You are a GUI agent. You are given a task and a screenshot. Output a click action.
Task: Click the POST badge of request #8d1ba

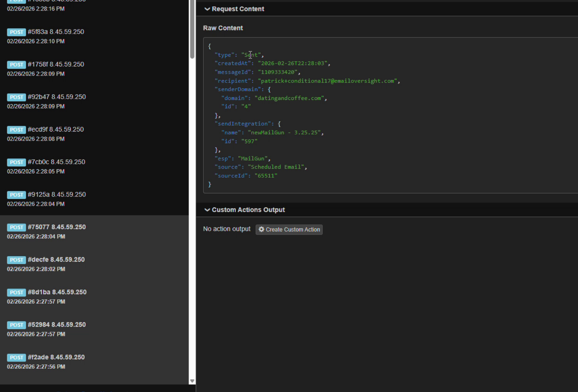click(x=16, y=292)
